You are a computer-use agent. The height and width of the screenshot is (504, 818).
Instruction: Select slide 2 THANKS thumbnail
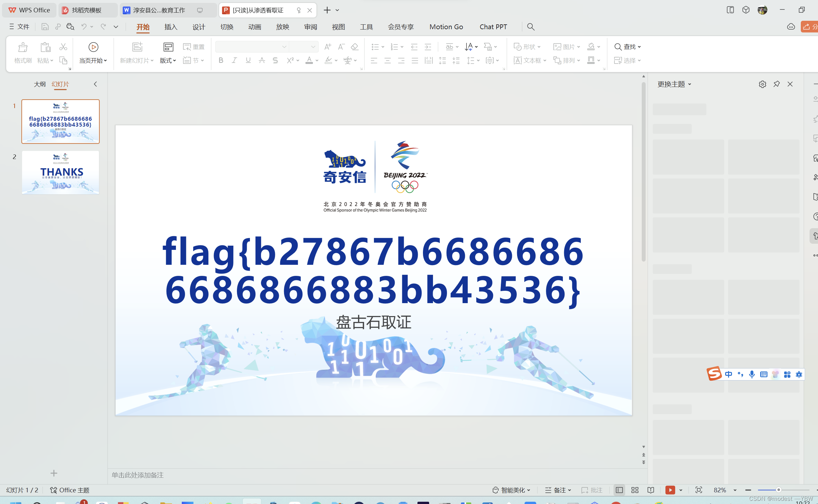(x=60, y=172)
